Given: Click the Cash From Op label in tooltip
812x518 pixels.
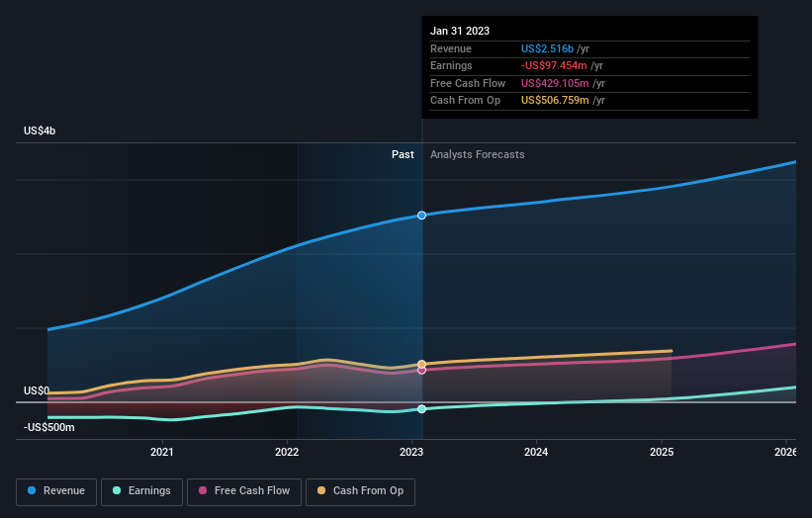Looking at the screenshot, I should [x=466, y=101].
